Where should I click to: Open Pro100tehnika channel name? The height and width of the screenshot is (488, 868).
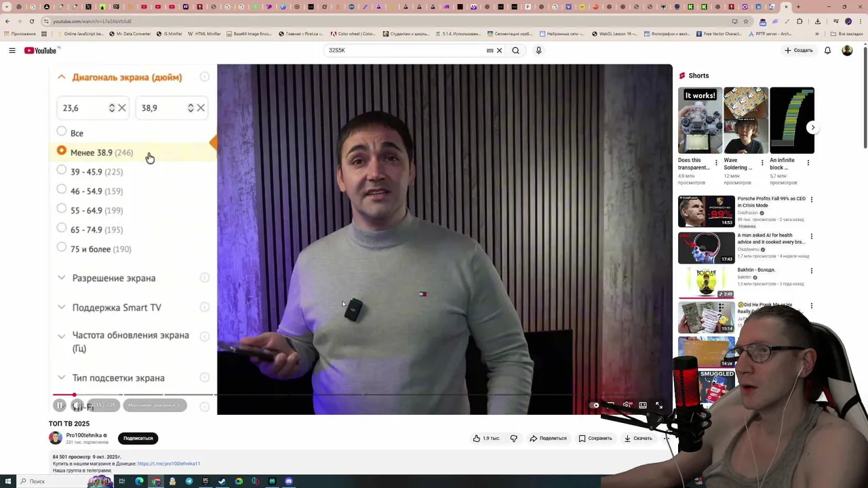pyautogui.click(x=83, y=435)
